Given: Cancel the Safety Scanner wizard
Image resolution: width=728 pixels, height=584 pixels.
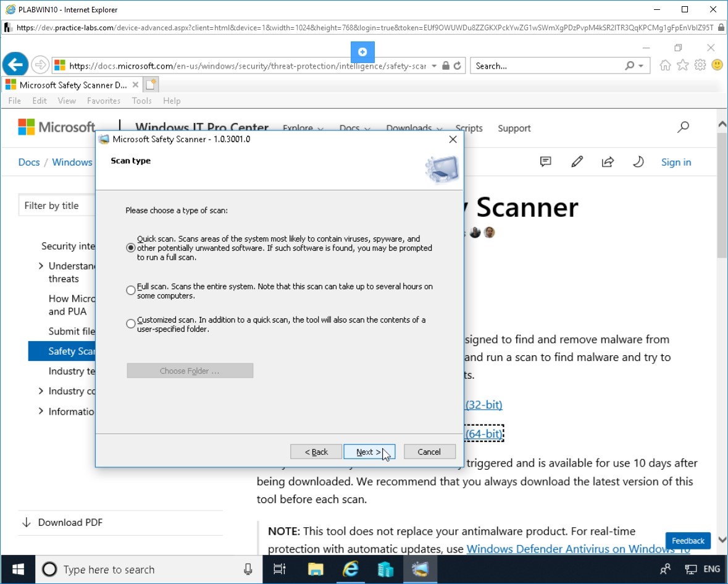Looking at the screenshot, I should tap(430, 452).
